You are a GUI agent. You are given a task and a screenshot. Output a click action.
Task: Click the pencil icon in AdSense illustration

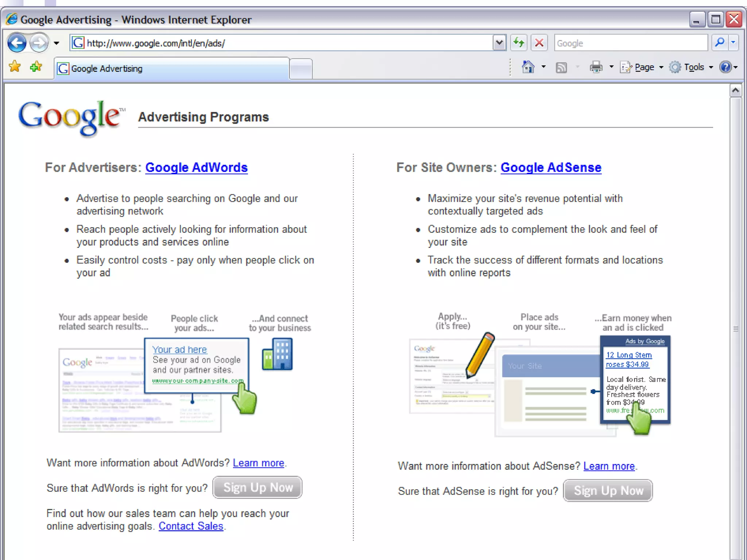480,355
